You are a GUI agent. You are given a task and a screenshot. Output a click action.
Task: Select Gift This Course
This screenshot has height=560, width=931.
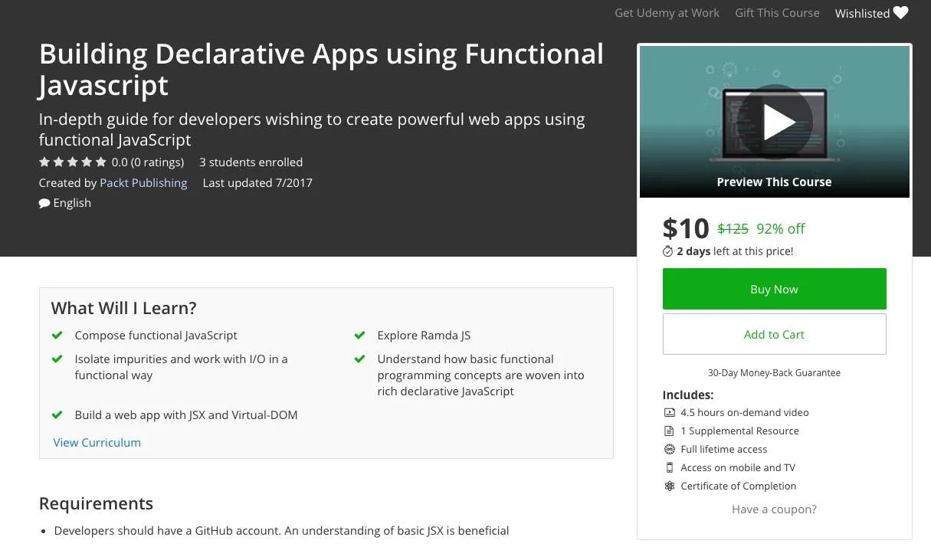tap(777, 13)
